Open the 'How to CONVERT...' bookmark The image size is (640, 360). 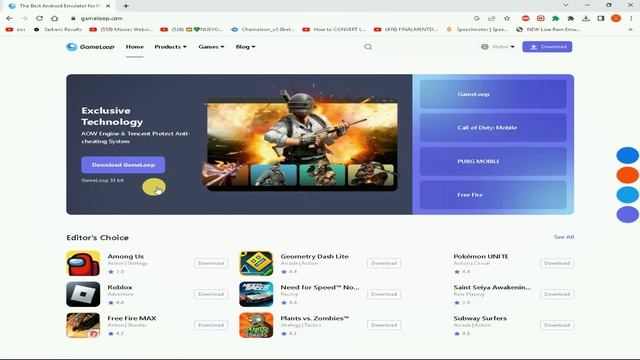point(335,29)
